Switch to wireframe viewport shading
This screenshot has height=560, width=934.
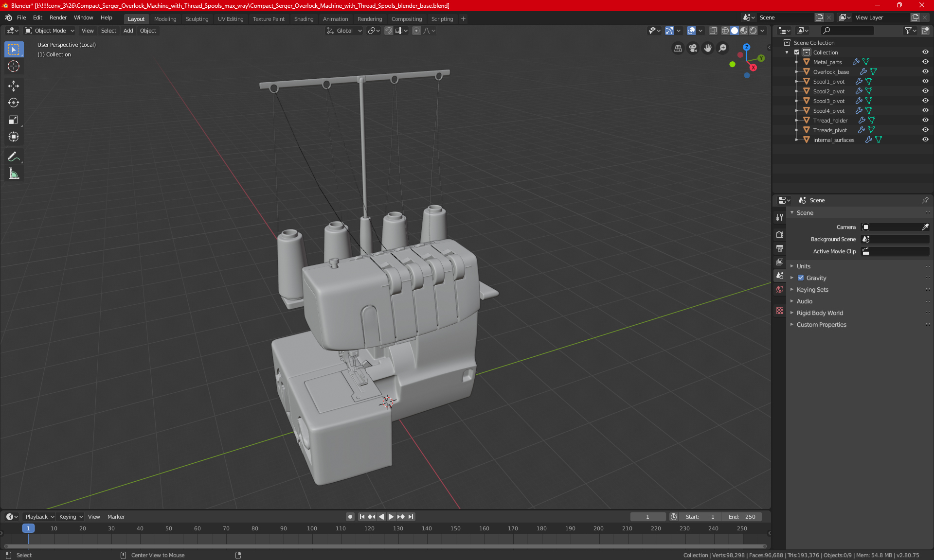point(725,31)
